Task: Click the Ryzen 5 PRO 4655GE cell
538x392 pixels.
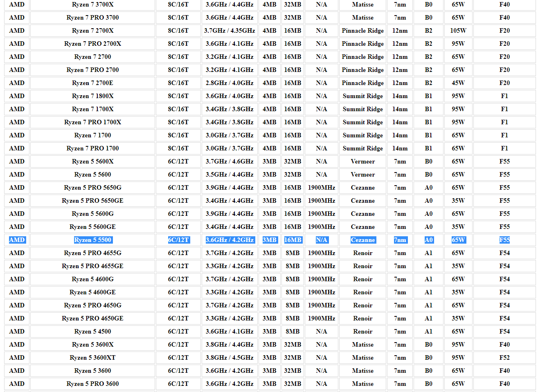Action: point(93,266)
